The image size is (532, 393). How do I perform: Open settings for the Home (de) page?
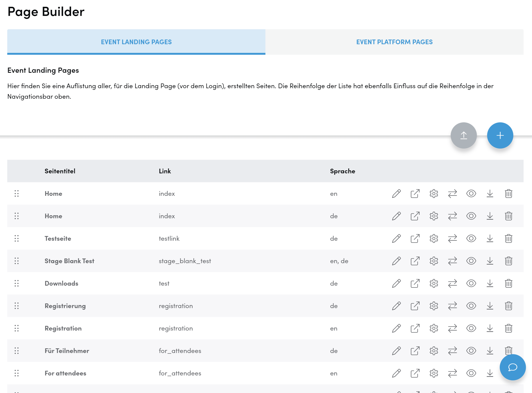click(434, 216)
